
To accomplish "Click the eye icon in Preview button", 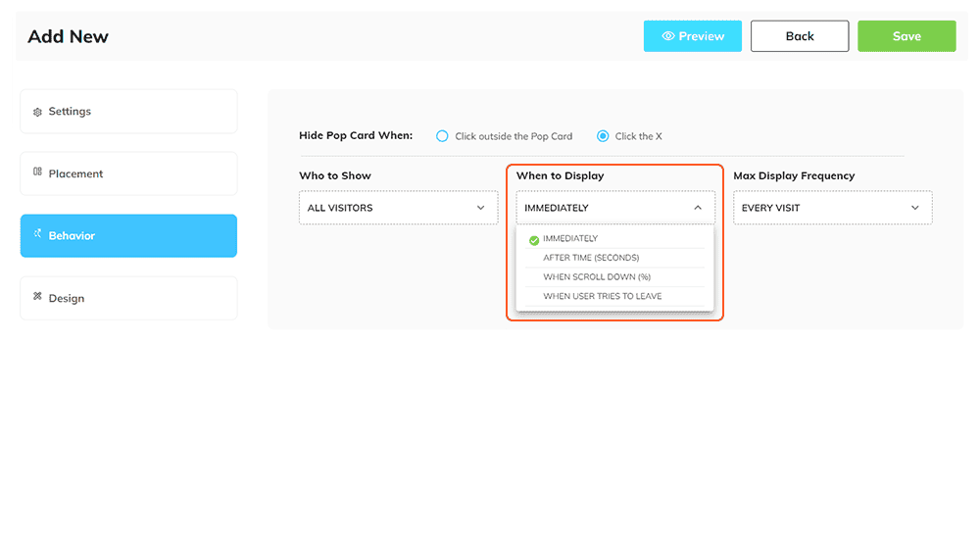I will click(668, 36).
